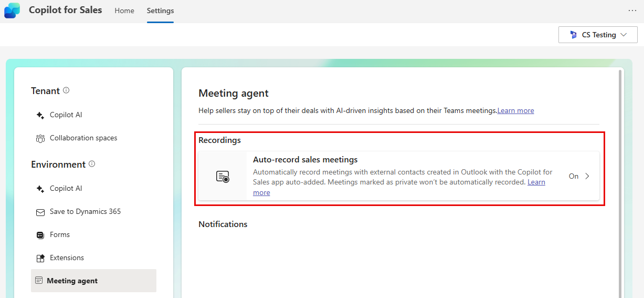
Task: Open the Home tab
Action: click(124, 11)
